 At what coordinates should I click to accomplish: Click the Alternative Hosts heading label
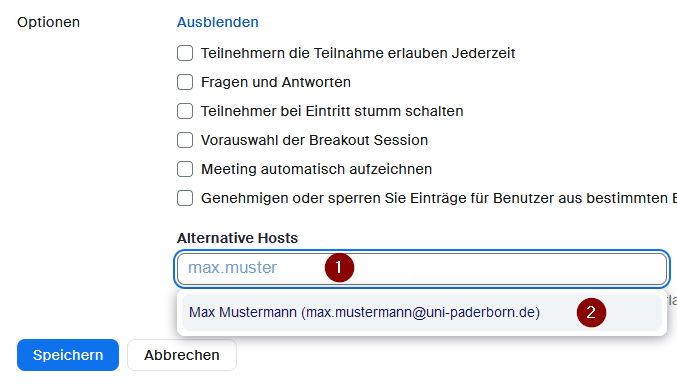coord(237,238)
